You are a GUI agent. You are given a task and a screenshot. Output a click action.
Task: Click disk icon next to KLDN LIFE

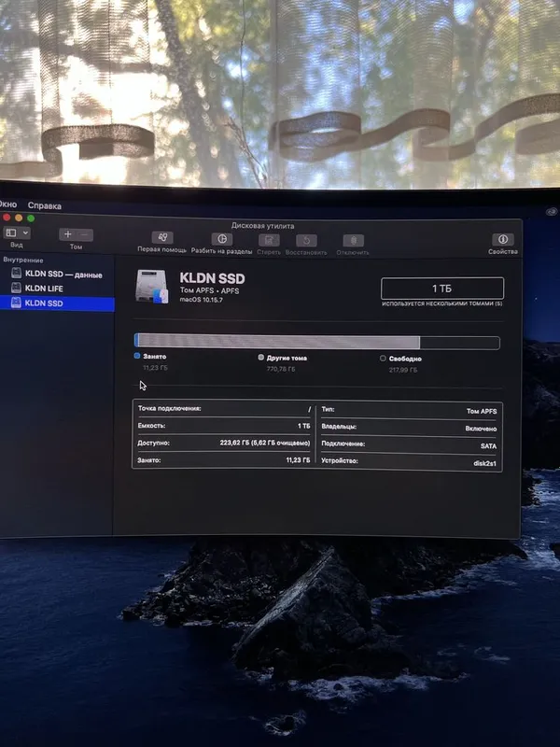(x=16, y=288)
